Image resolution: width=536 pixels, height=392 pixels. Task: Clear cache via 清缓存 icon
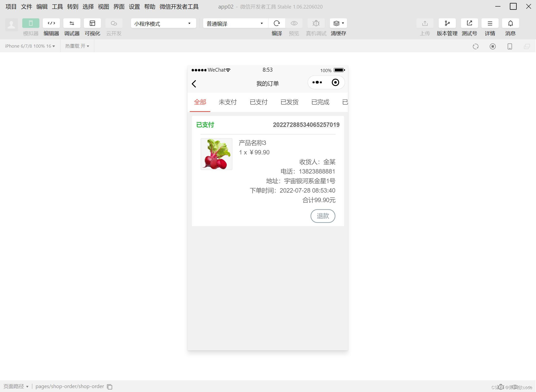(x=337, y=23)
